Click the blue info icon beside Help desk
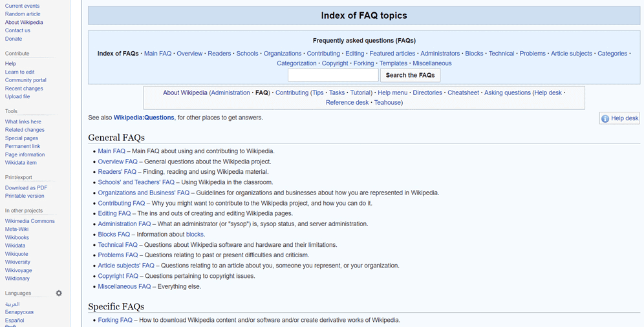 (605, 118)
